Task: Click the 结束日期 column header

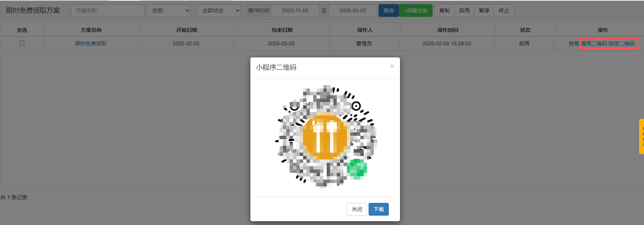Action: [282, 30]
